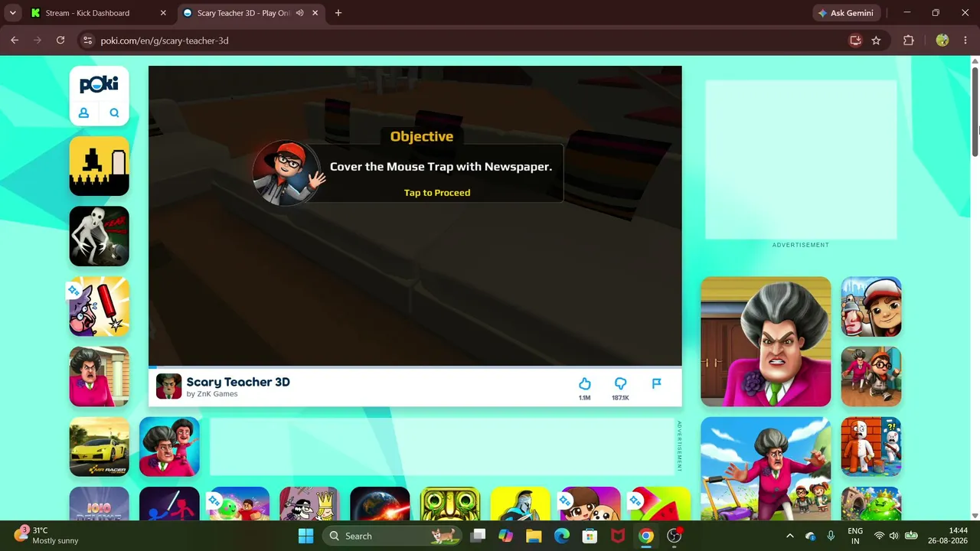Open the teacher chasing boy thumbnail
The height and width of the screenshot is (551, 980).
point(871,377)
